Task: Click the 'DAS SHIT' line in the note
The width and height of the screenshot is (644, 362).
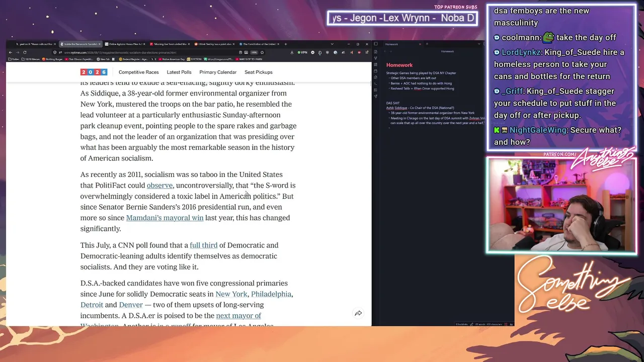Action: tap(393, 103)
